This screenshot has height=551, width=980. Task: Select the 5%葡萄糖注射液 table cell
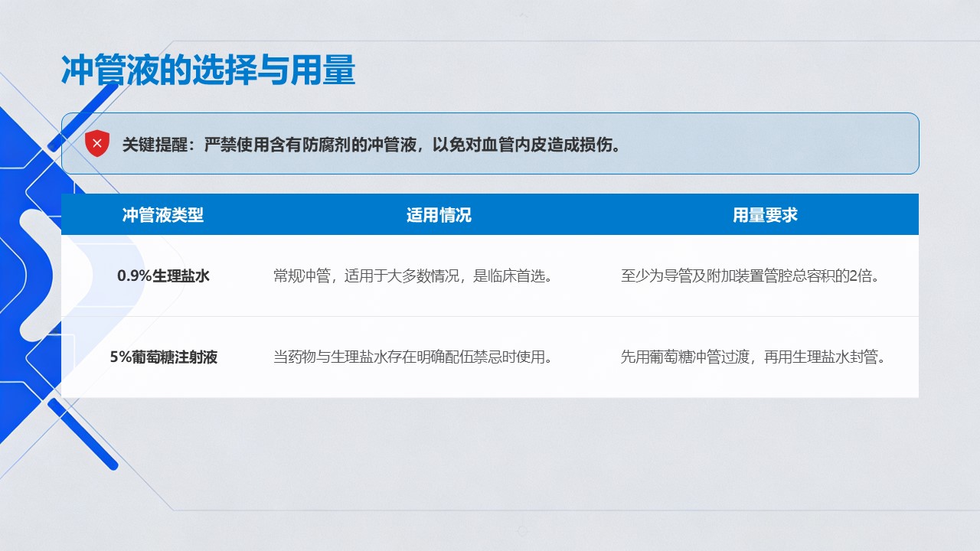[163, 357]
